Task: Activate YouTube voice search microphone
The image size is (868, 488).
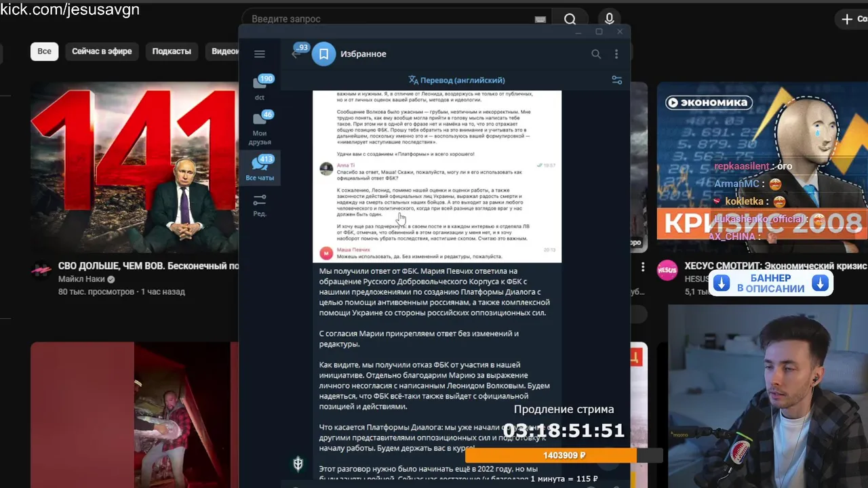Action: click(x=610, y=19)
